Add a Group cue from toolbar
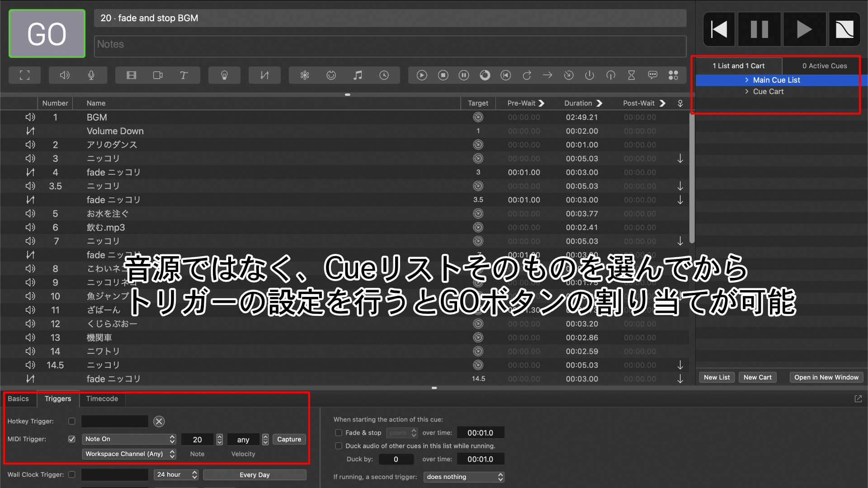 25,75
